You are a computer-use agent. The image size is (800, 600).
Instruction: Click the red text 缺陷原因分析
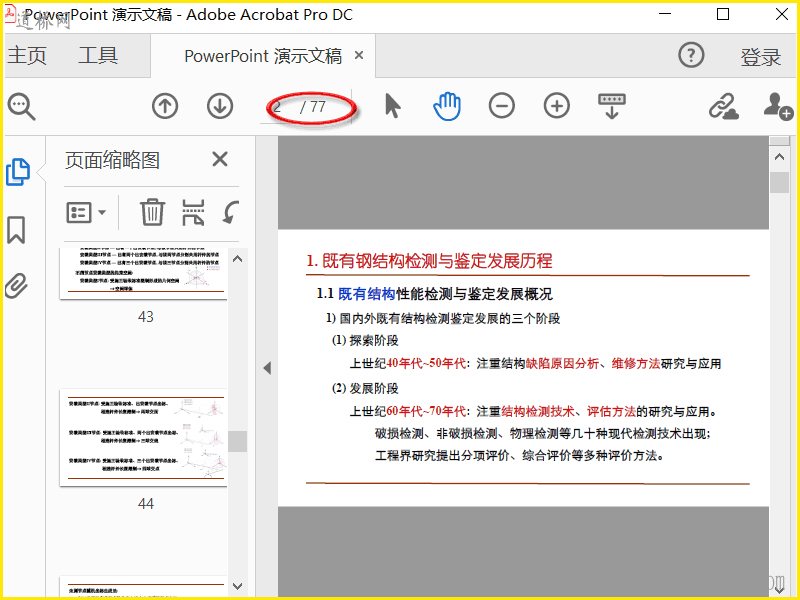tap(562, 363)
